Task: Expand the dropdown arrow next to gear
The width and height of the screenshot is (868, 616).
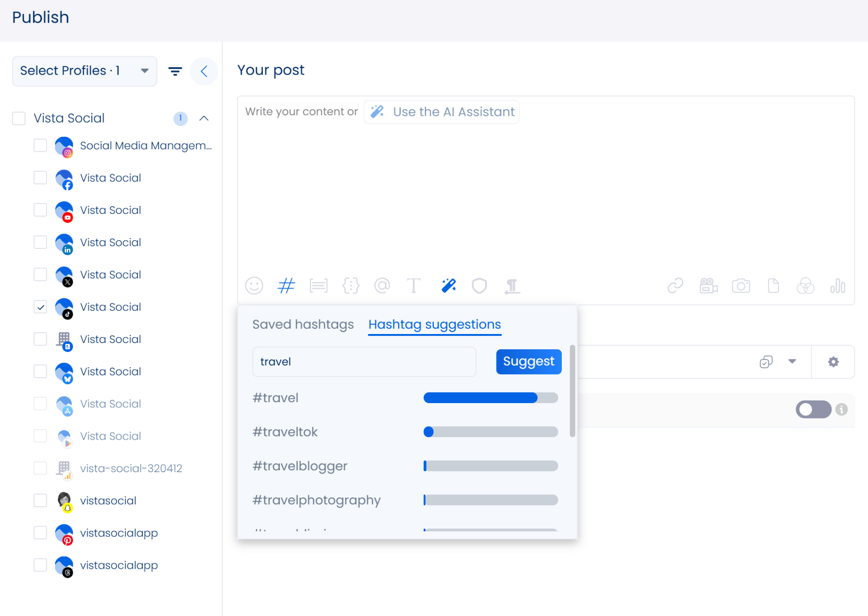Action: pyautogui.click(x=792, y=362)
